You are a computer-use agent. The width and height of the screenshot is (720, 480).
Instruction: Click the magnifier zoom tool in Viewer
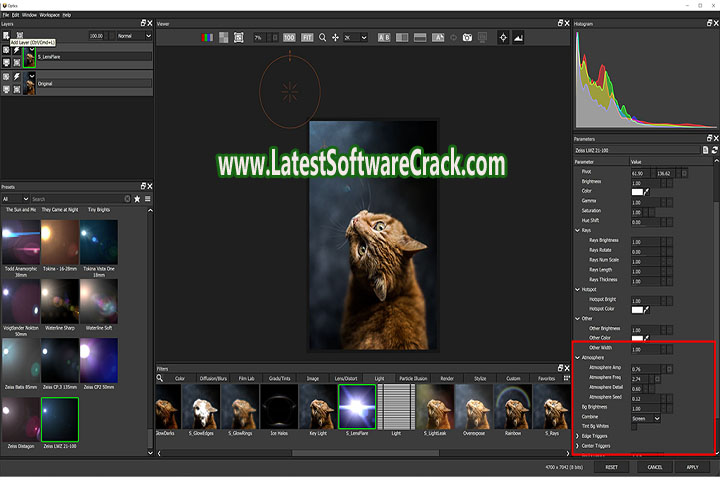tap(320, 37)
